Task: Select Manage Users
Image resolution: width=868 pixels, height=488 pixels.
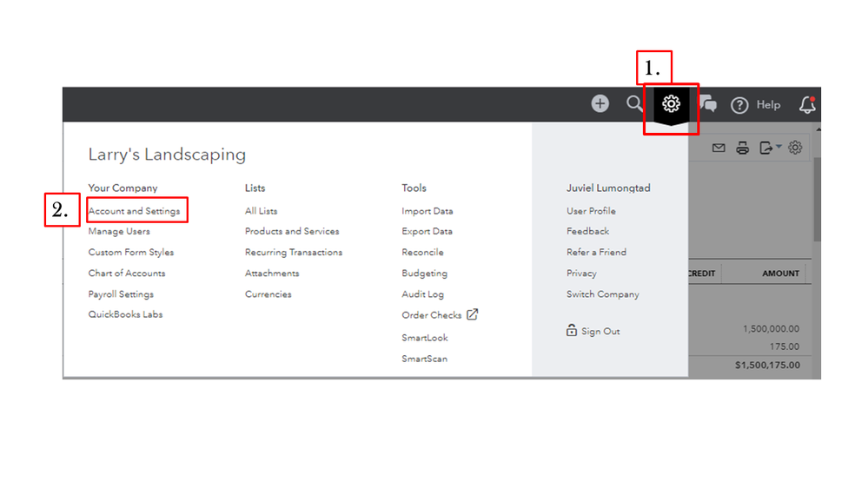Action: (x=119, y=231)
